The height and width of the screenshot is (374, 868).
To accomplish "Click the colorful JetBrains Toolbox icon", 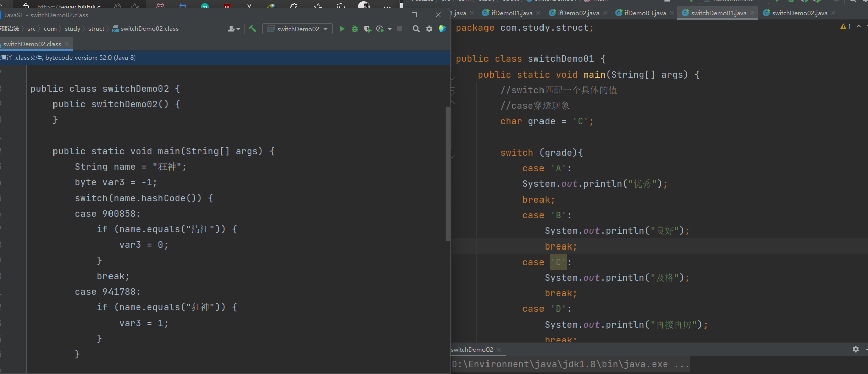I will (x=443, y=29).
